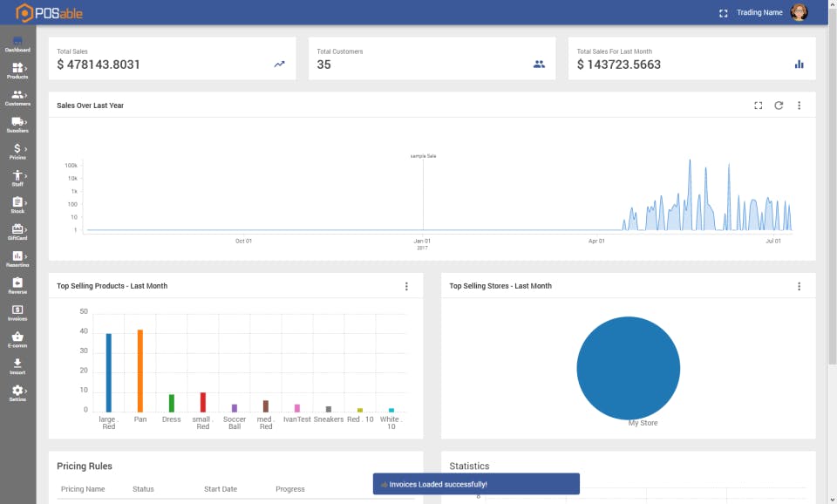Click the Start Date column header
Image resolution: width=837 pixels, height=504 pixels.
(221, 489)
